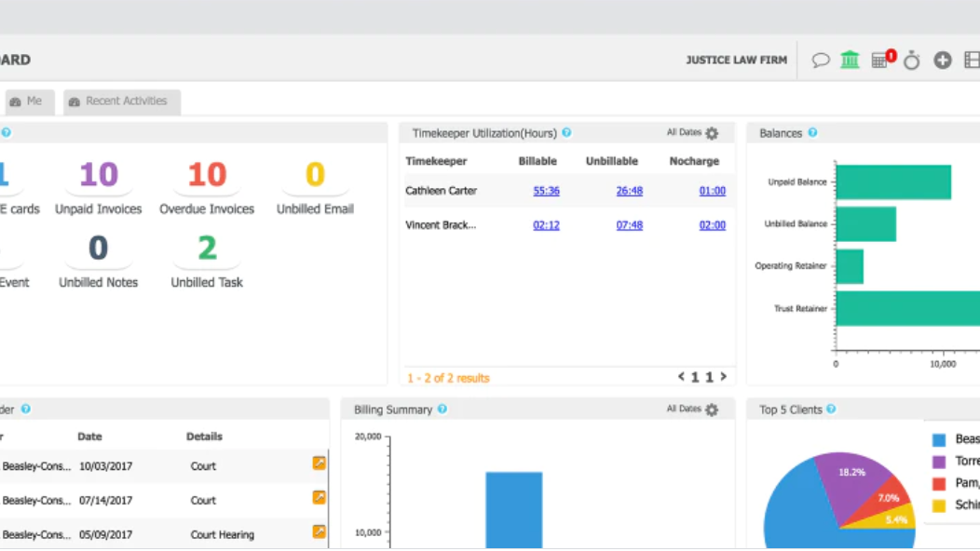The height and width of the screenshot is (551, 980).
Task: Sort by Nocharge column header
Action: (694, 160)
